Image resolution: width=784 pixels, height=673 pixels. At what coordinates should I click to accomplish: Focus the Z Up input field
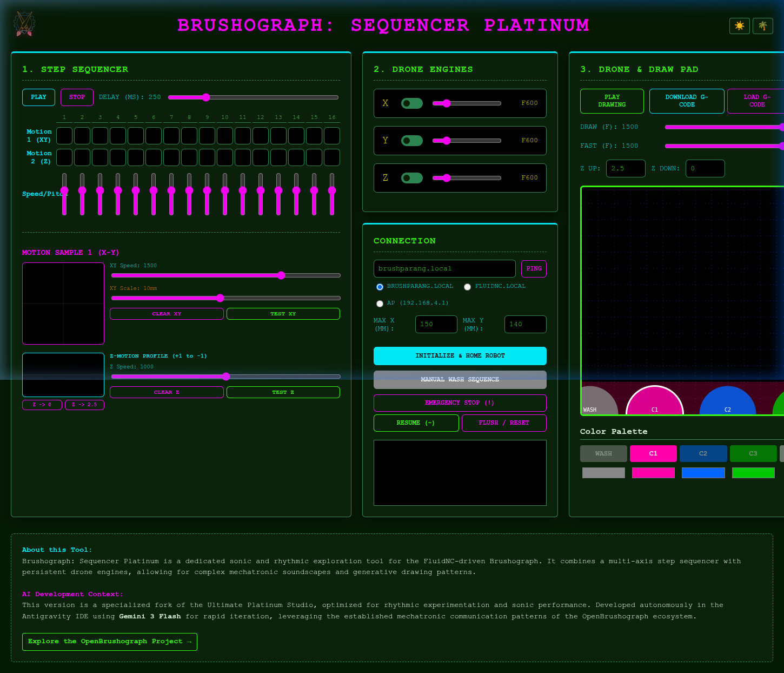626,169
